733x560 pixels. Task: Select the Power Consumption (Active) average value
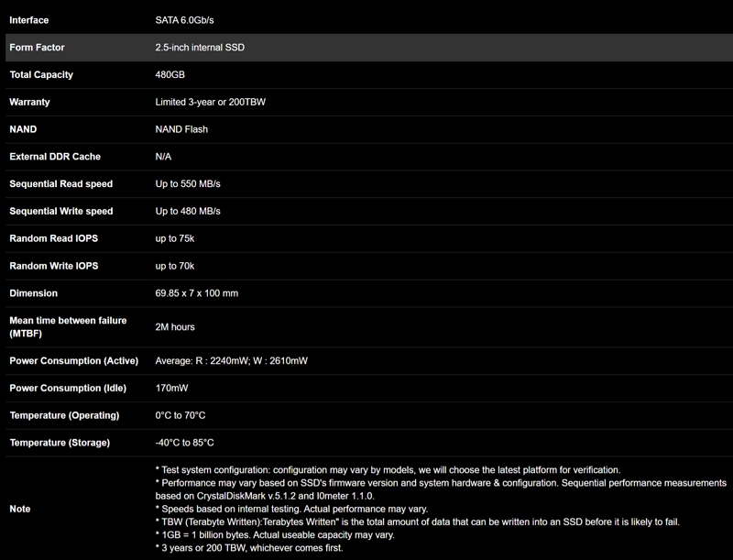[x=232, y=361]
